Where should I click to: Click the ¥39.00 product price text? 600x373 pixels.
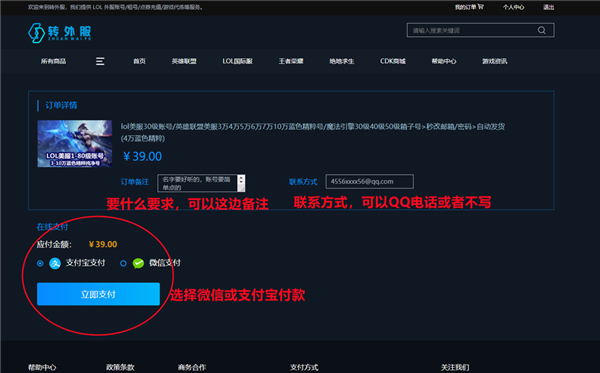[x=142, y=156]
